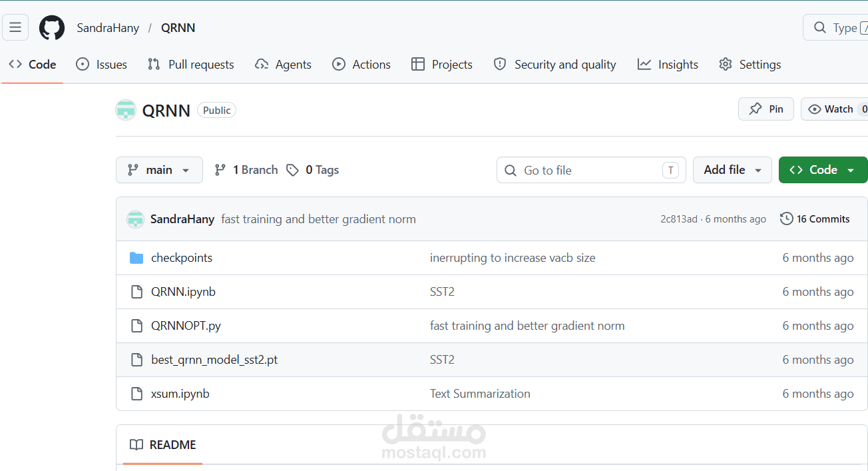Viewport: 868px width, 471px height.
Task: Select the README tab
Action: click(x=163, y=445)
